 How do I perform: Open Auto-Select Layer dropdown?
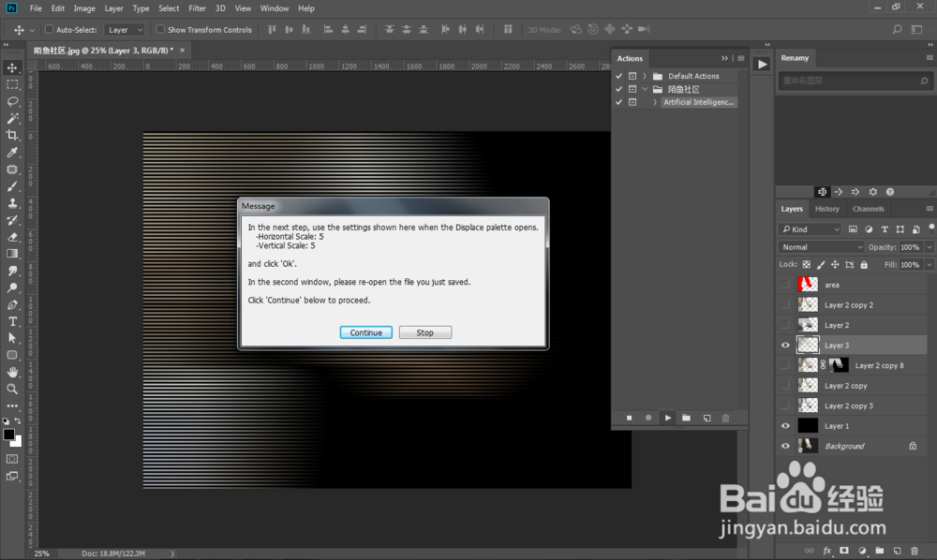[125, 29]
